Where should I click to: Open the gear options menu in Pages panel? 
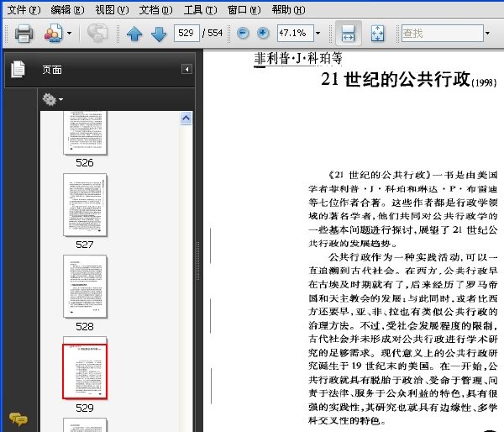pos(52,99)
